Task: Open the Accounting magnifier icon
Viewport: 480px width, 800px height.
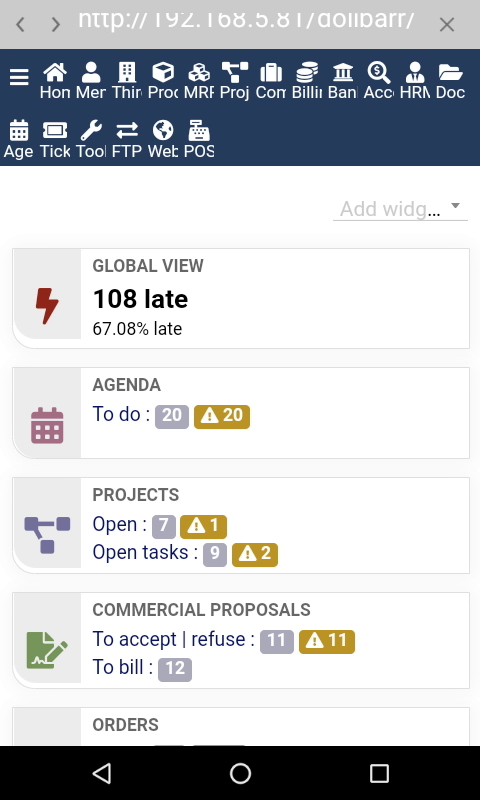Action: 378,73
